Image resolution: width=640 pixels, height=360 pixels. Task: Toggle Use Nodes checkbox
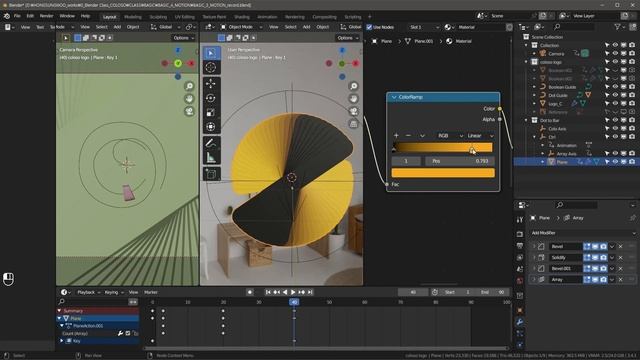(x=369, y=27)
